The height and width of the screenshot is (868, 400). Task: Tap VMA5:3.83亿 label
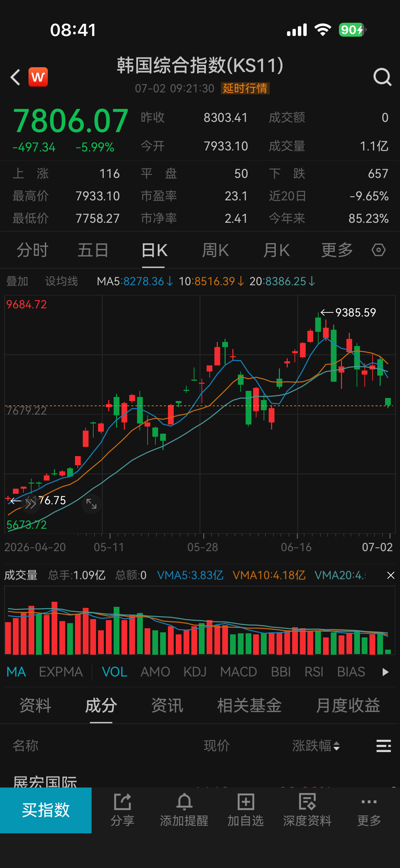tap(190, 575)
